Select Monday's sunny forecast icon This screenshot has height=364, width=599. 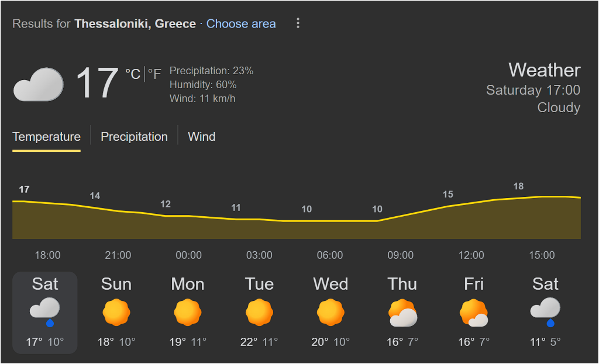coord(188,313)
